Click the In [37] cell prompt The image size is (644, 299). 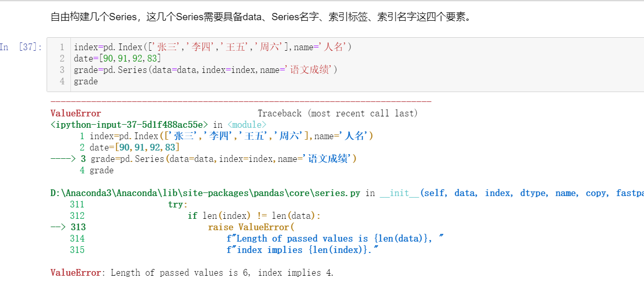coord(21,47)
